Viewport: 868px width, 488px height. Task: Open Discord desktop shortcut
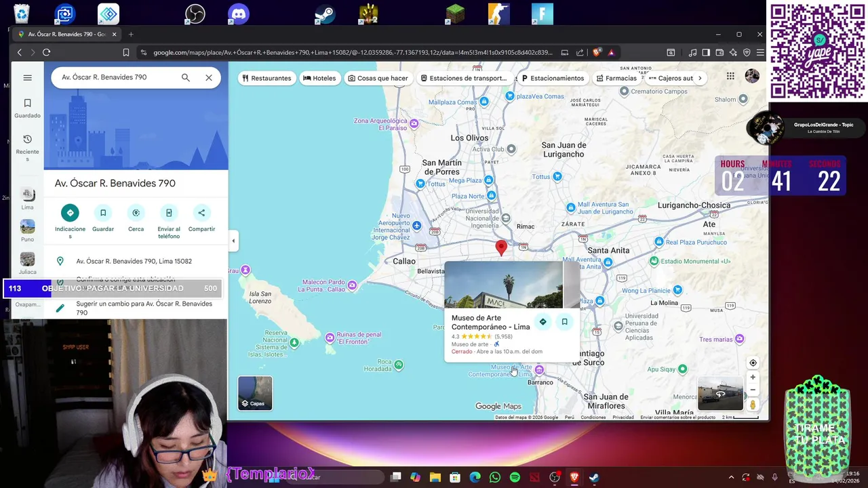[239, 14]
